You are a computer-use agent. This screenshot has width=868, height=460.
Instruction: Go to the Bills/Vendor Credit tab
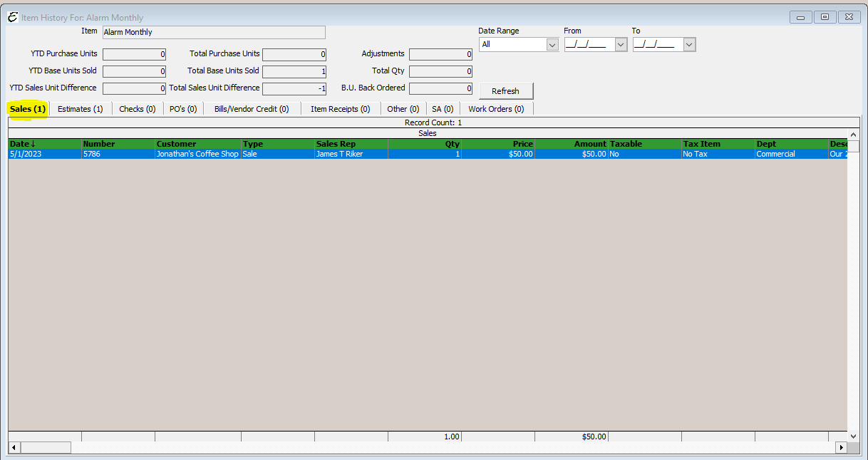coord(252,109)
